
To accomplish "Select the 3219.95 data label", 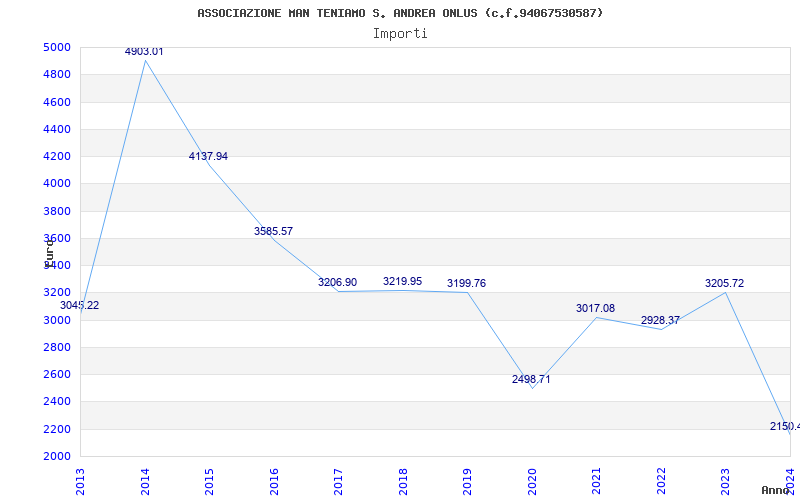I will point(403,281).
